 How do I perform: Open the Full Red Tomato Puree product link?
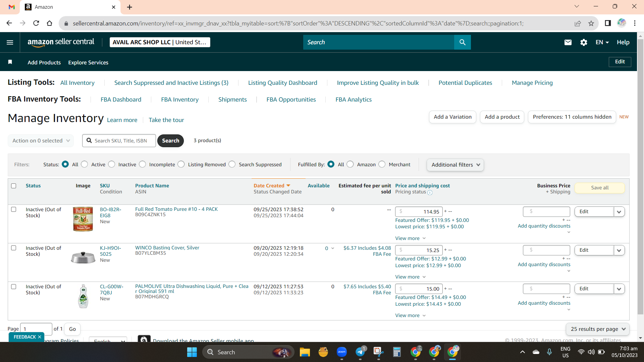(176, 209)
